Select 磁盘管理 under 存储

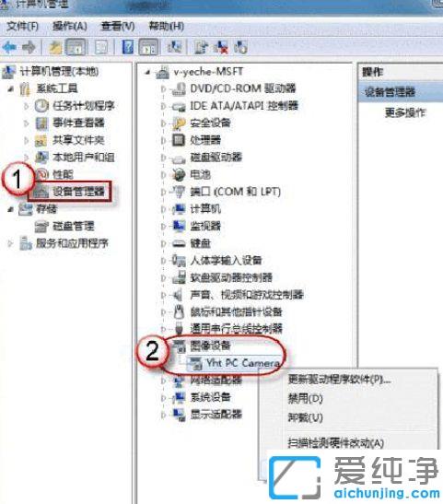(x=74, y=226)
